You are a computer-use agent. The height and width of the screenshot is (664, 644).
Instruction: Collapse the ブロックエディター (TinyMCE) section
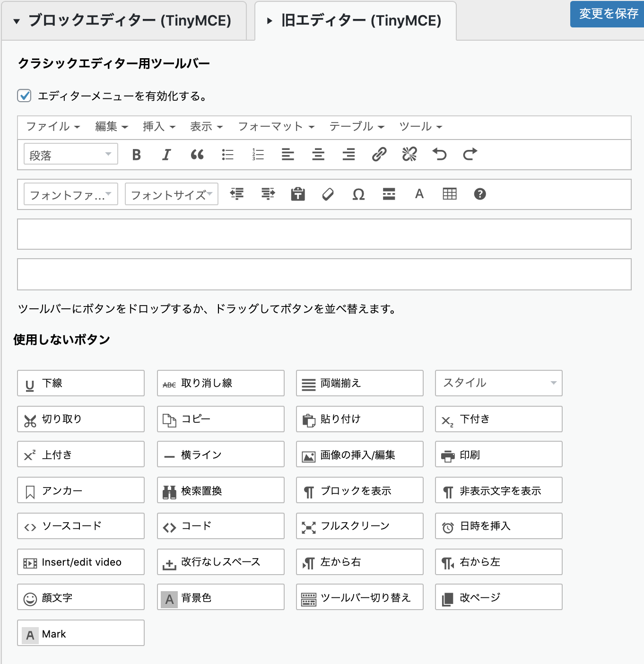123,21
